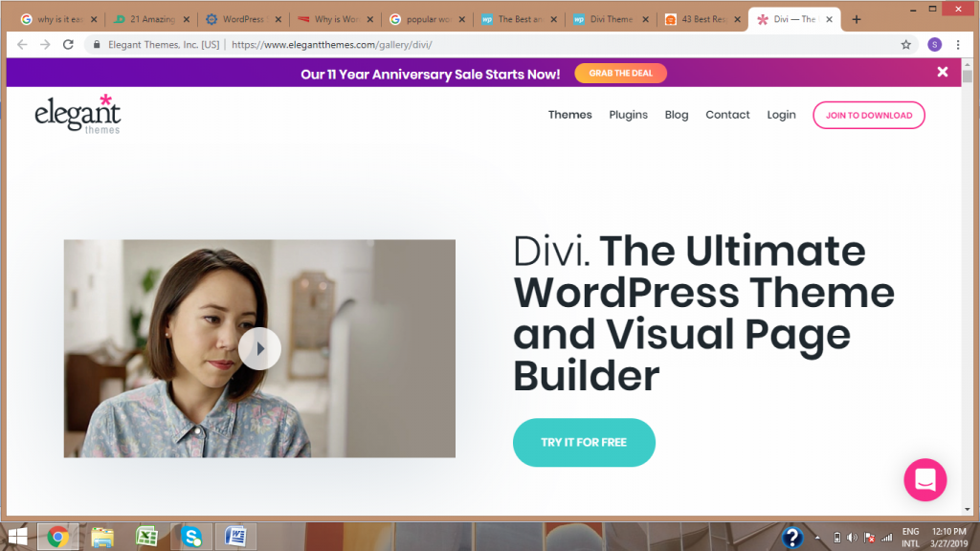This screenshot has width=980, height=551.
Task: Open the Chrome profile avatar
Action: [934, 44]
